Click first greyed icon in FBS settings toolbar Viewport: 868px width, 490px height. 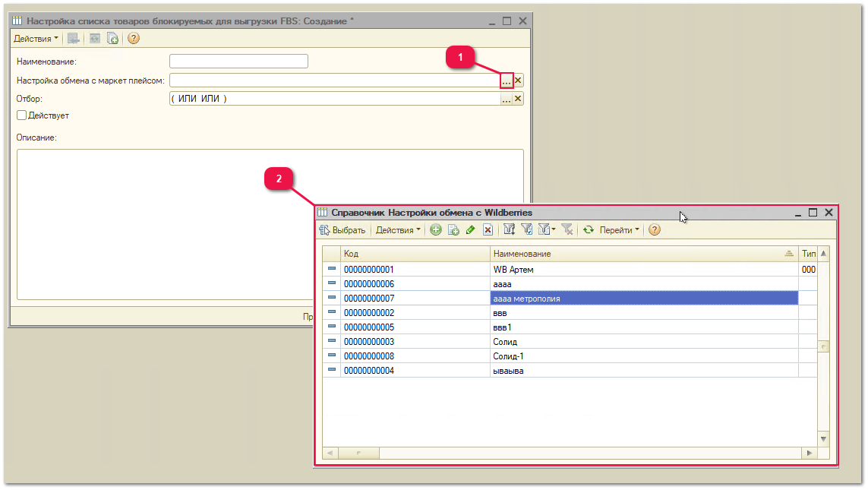[73, 38]
